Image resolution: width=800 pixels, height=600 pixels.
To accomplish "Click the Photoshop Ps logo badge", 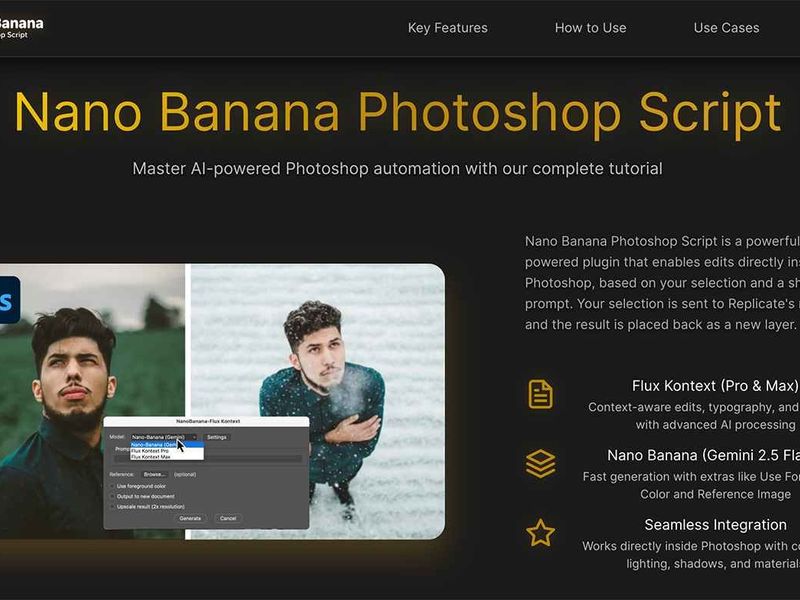I will (9, 300).
